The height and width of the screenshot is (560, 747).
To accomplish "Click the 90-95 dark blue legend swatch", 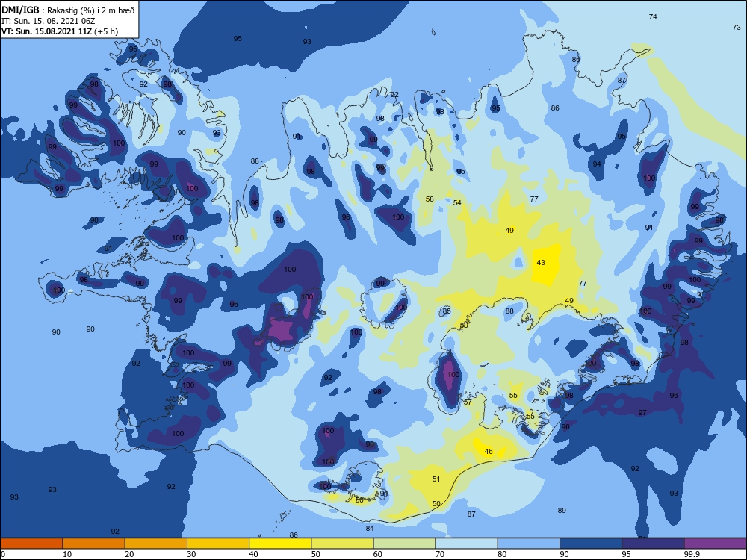I will [x=591, y=544].
